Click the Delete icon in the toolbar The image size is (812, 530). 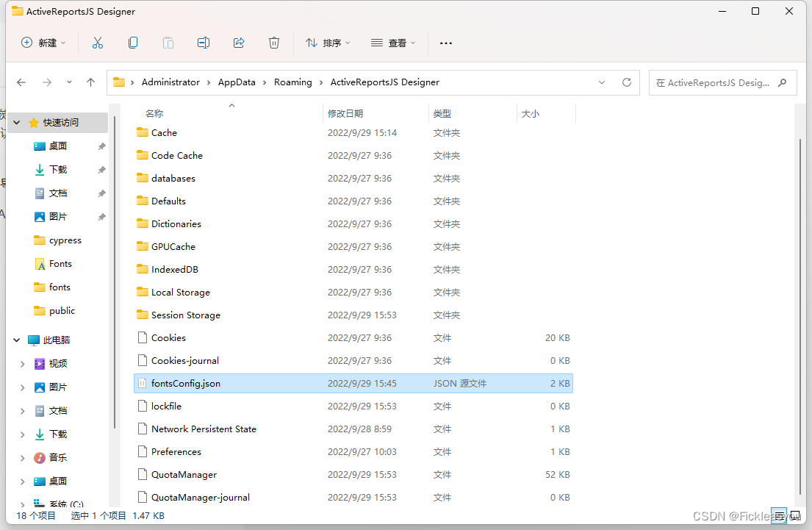pos(274,43)
